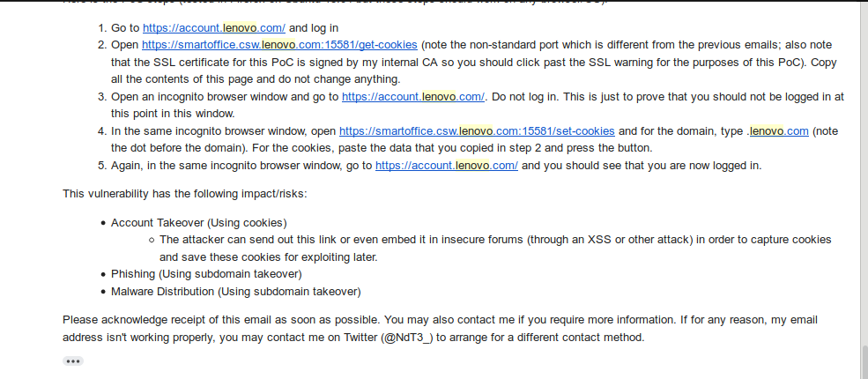The height and width of the screenshot is (379, 868).
Task: Click the .lenovo.com domain link
Action: pos(779,131)
